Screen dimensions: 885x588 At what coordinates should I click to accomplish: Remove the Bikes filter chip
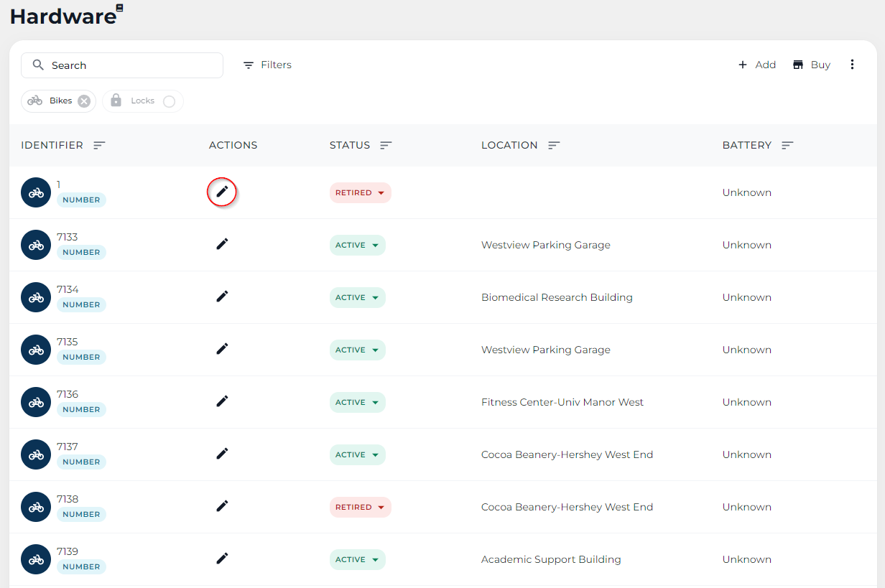84,101
